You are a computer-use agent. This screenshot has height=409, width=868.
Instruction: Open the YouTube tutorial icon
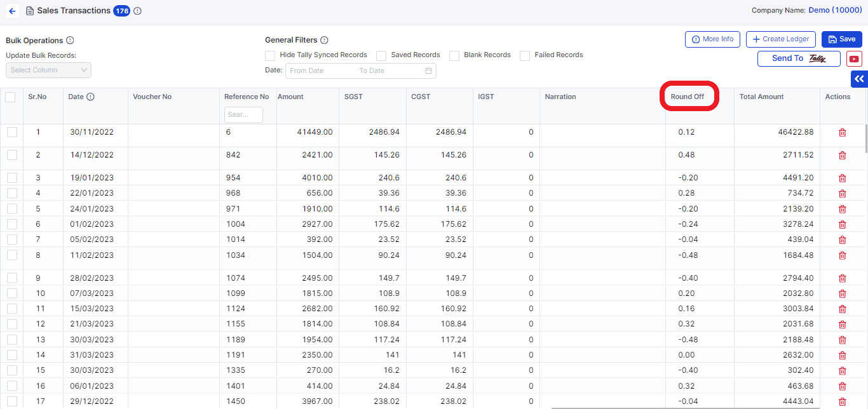tap(854, 59)
